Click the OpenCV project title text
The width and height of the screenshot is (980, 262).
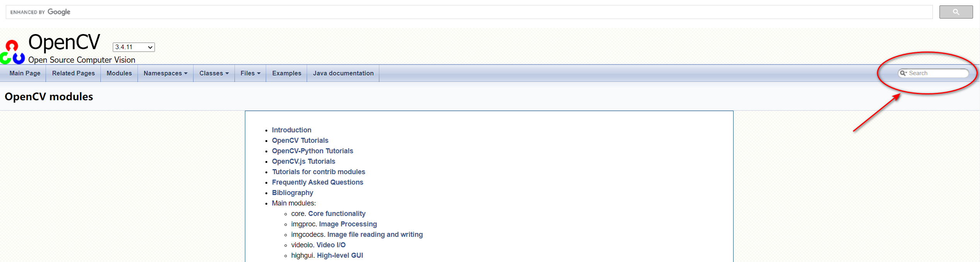point(64,42)
